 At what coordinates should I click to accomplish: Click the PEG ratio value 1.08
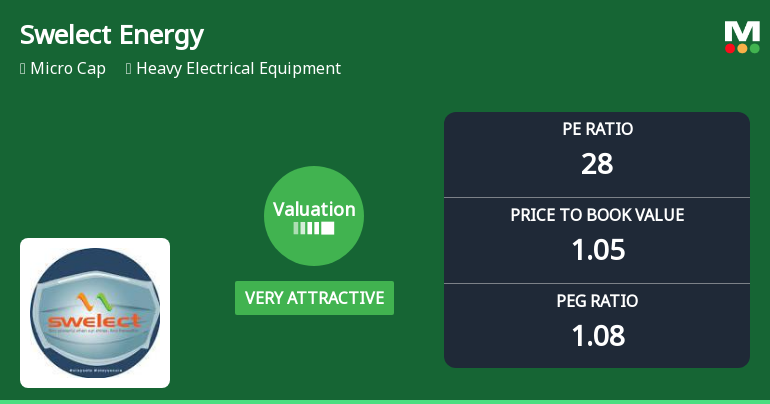click(x=597, y=335)
